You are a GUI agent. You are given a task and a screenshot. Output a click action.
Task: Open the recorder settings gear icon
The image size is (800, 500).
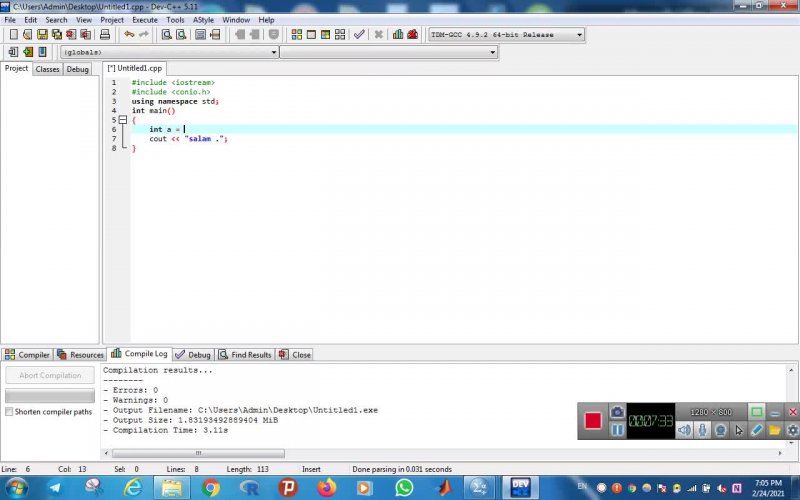(792, 430)
